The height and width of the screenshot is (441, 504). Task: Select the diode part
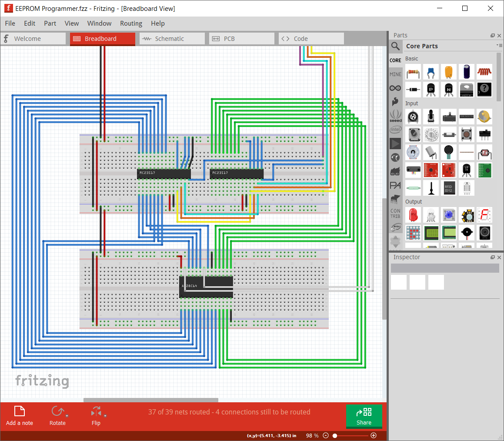pos(413,90)
